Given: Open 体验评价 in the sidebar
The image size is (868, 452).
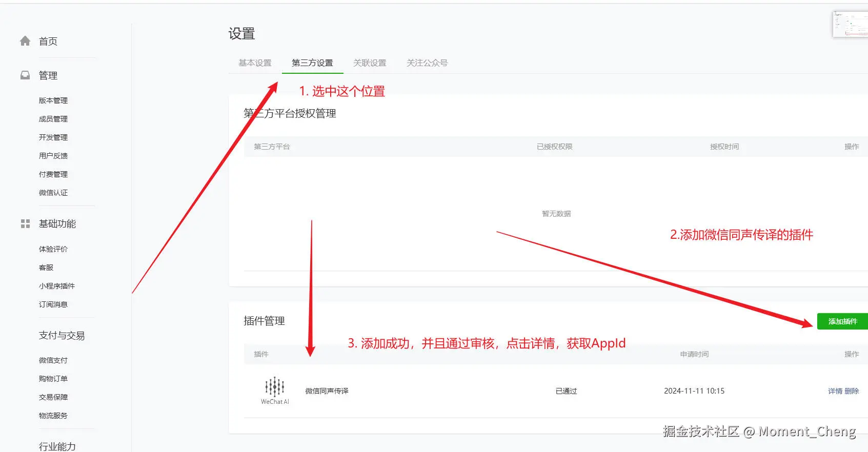Looking at the screenshot, I should click(53, 249).
